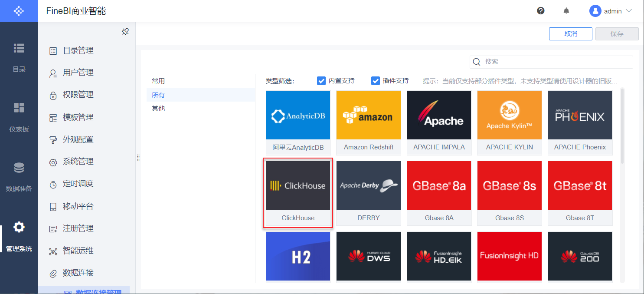Select the H2 database tile

click(x=298, y=257)
